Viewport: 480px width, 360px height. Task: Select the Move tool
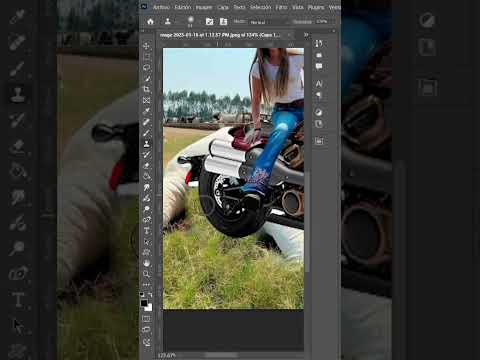click(146, 46)
